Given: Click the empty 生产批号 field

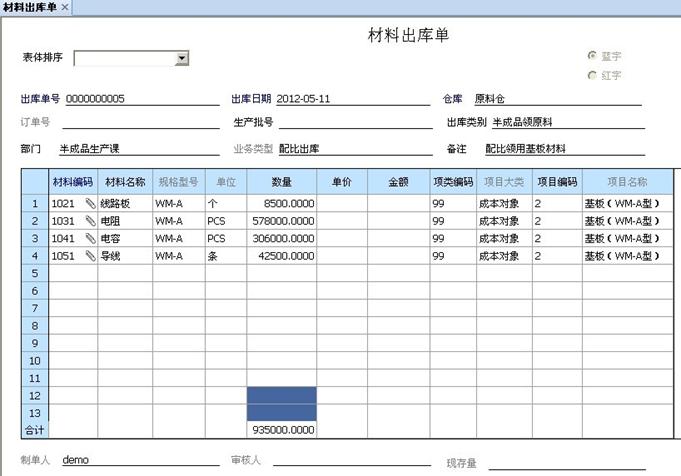Looking at the screenshot, I should [355, 122].
